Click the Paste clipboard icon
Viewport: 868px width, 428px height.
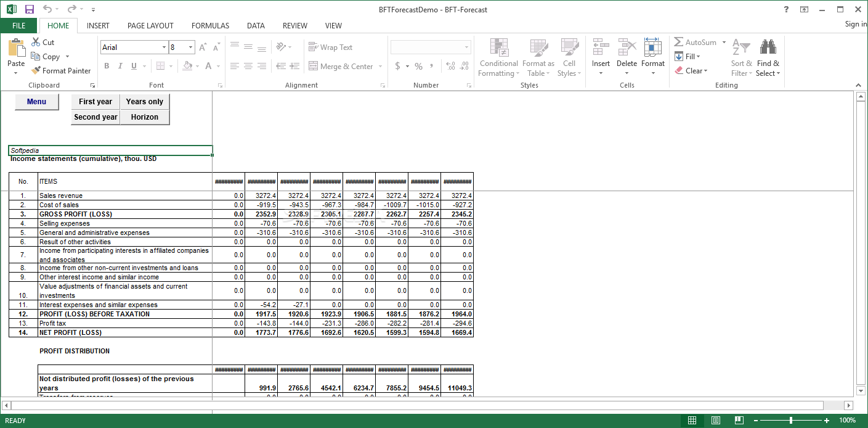click(16, 48)
